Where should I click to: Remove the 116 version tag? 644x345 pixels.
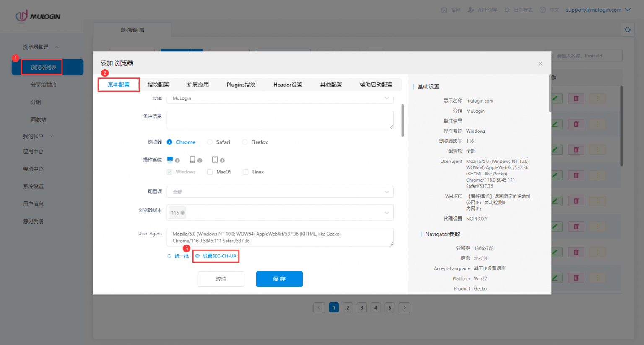[x=183, y=213]
